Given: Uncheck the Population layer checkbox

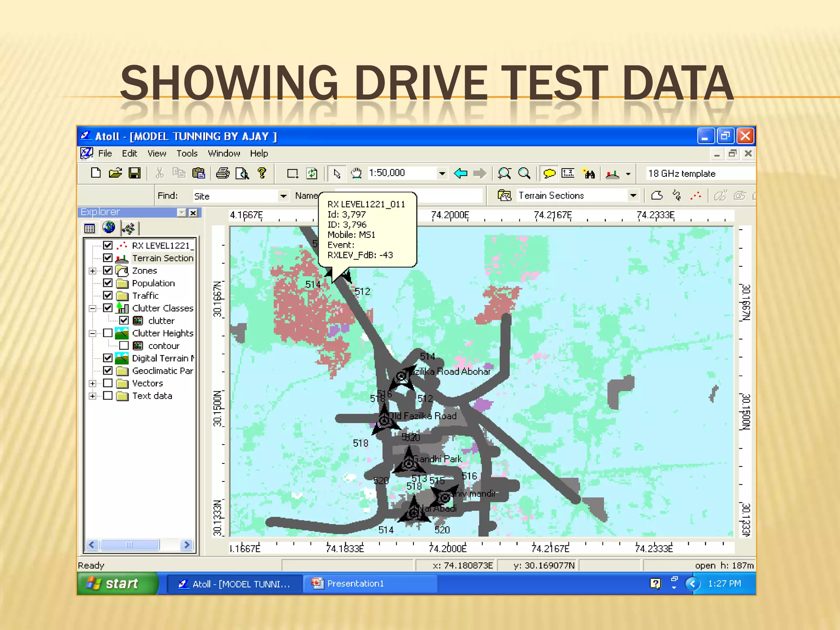Looking at the screenshot, I should [x=108, y=283].
